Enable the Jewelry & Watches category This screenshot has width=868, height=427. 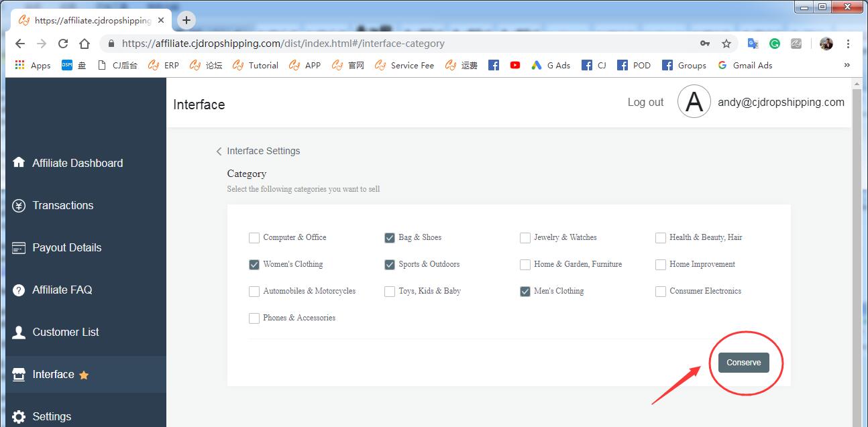[525, 238]
